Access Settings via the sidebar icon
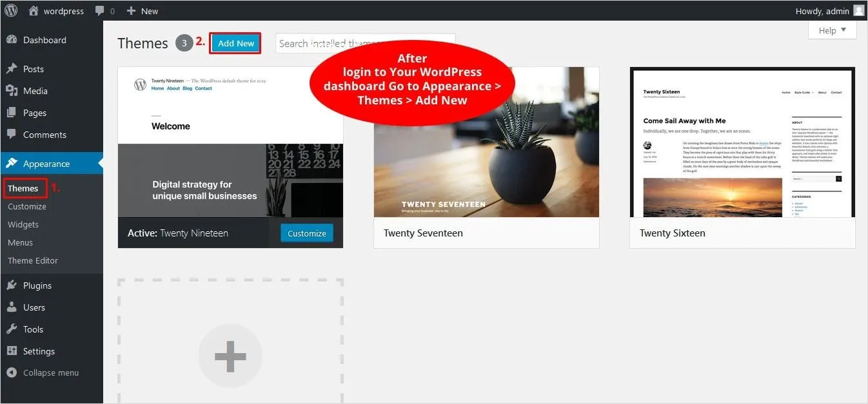This screenshot has height=404, width=868. tap(13, 351)
